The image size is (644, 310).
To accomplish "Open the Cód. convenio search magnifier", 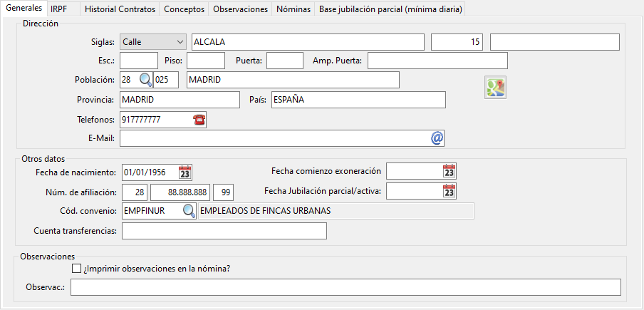I will [189, 211].
